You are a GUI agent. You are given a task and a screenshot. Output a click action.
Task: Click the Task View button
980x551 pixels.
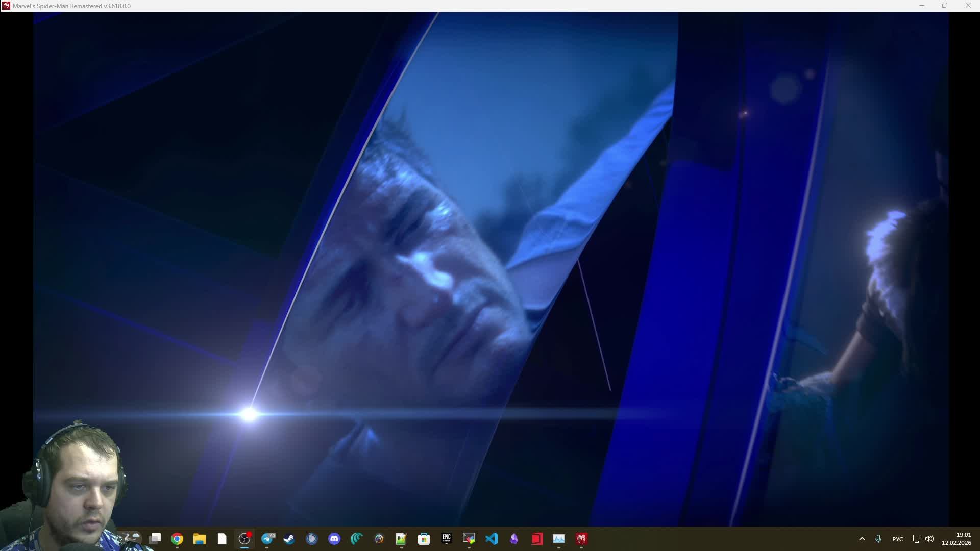(x=155, y=539)
